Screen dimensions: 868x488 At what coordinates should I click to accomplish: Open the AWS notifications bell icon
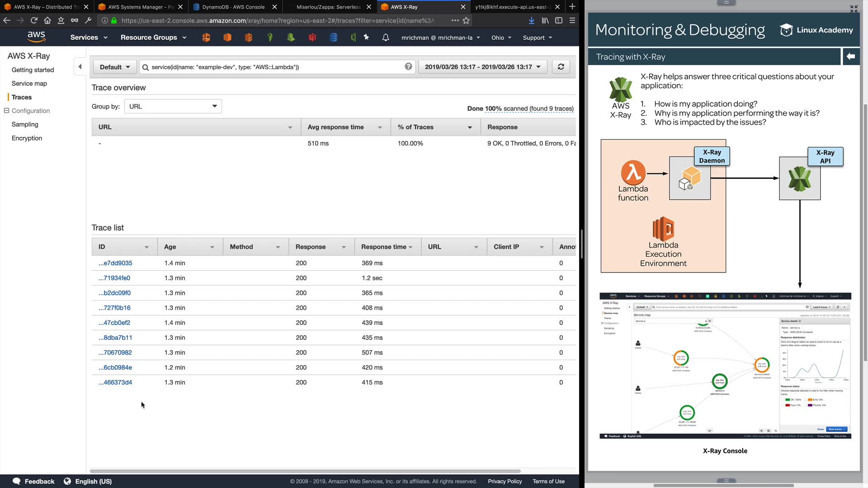tap(385, 38)
